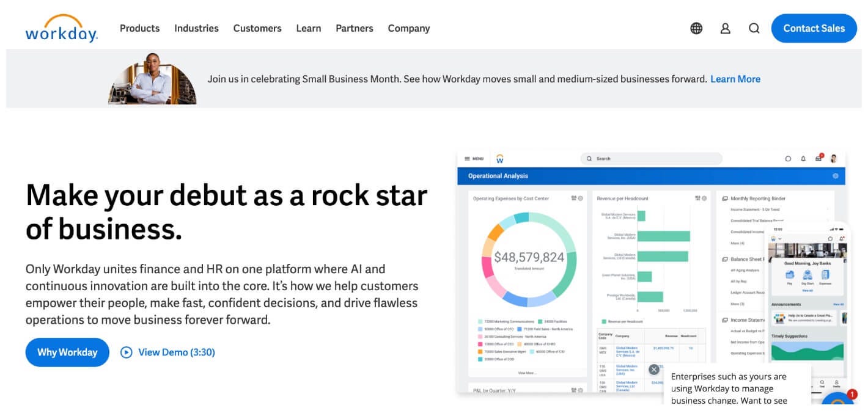Viewport: 868px width, 419px height.
Task: Open the Products menu
Action: [x=139, y=28]
